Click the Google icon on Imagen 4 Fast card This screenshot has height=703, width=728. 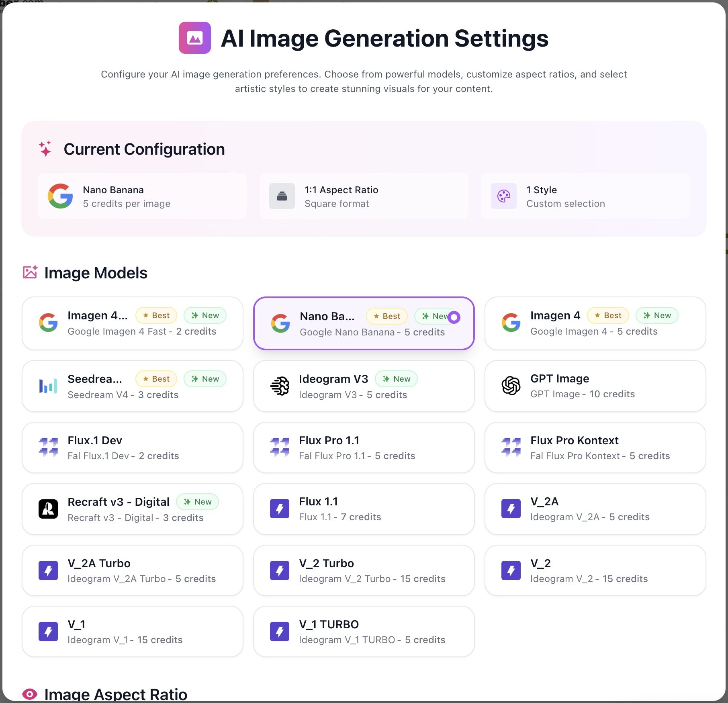[x=48, y=323]
